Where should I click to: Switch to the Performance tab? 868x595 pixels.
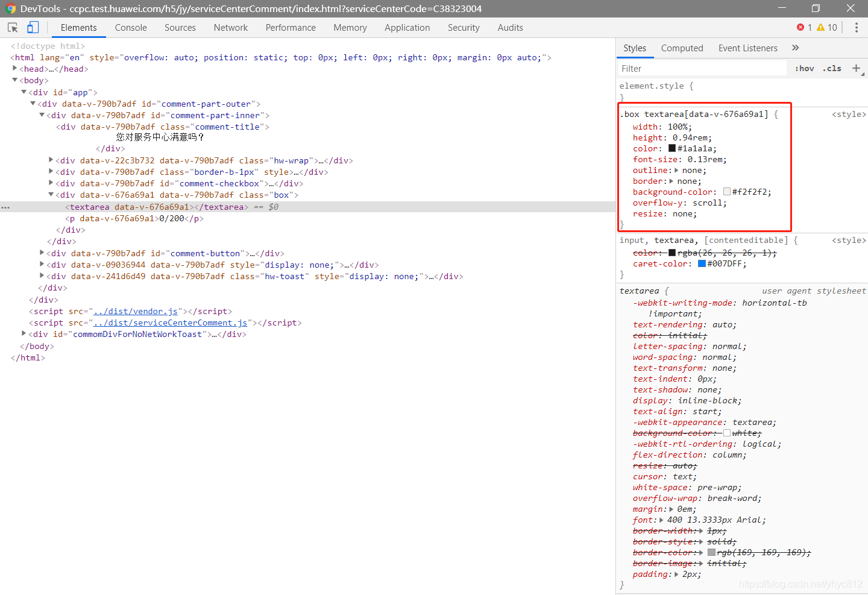[291, 28]
